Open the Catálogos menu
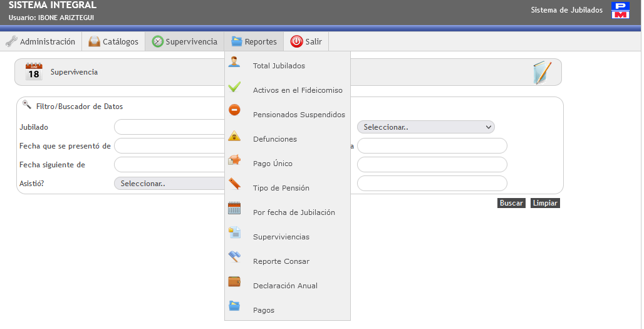 (113, 42)
